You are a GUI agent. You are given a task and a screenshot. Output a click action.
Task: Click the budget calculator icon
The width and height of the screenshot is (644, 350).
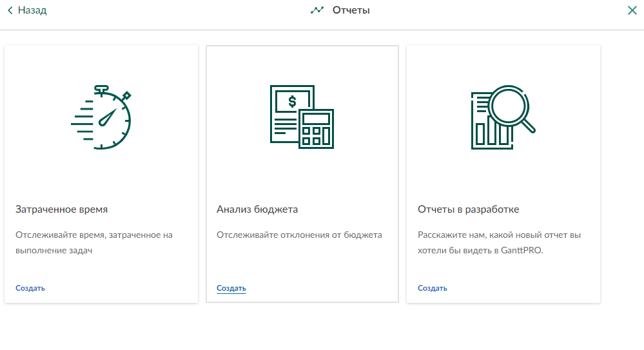point(302,117)
